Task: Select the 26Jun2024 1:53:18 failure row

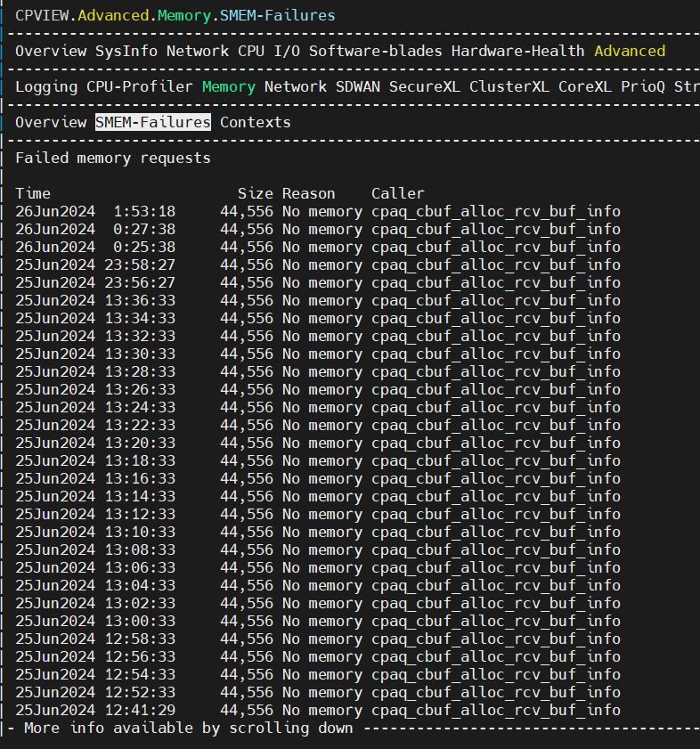Action: click(x=317, y=211)
